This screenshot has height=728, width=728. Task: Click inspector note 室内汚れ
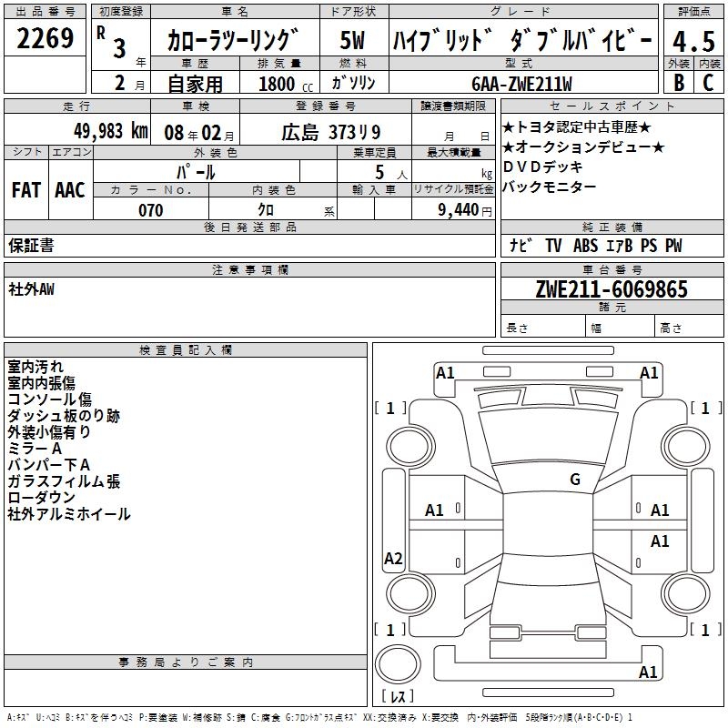pos(35,367)
